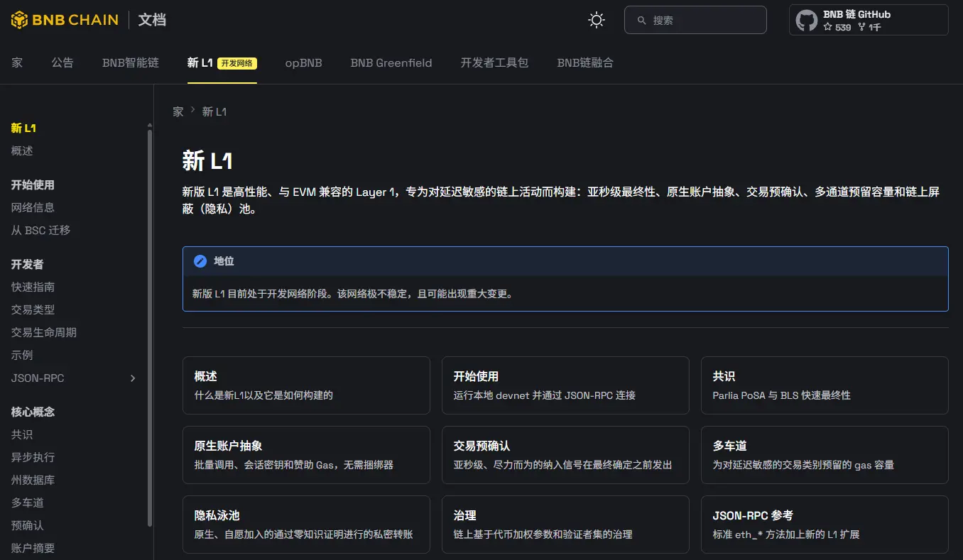963x560 pixels.
Task: Click the BNB Chain logo
Action: coord(65,20)
